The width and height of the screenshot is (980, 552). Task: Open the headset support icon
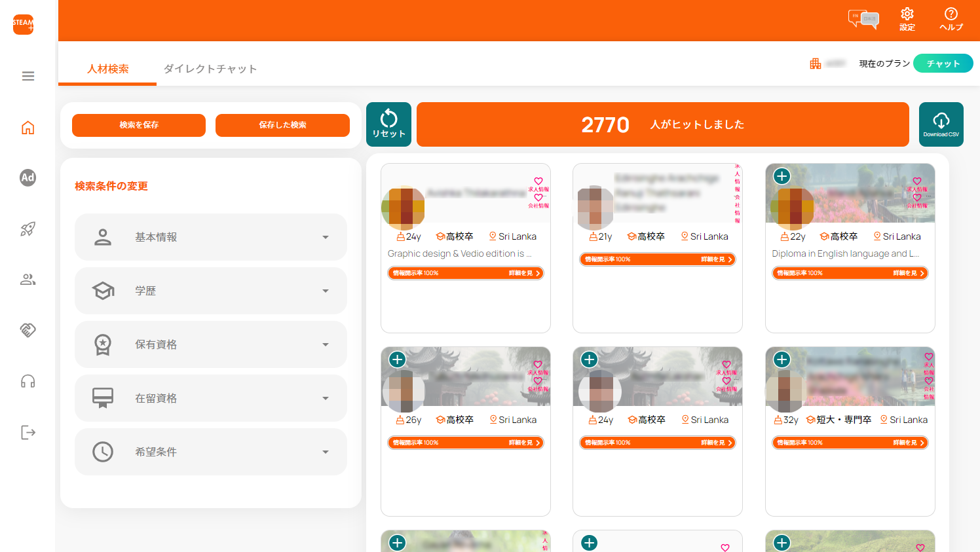tap(28, 381)
